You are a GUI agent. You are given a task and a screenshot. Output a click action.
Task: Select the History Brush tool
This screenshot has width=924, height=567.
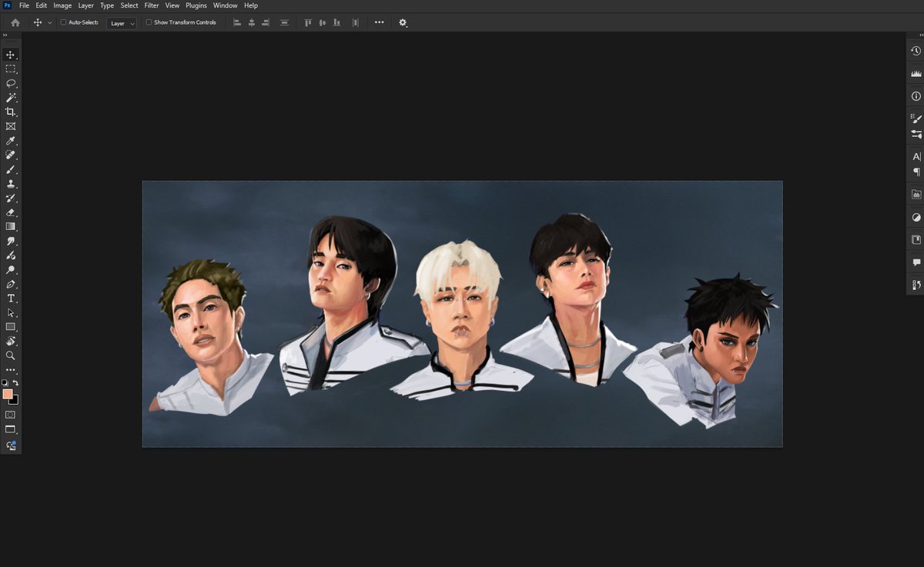[11, 198]
